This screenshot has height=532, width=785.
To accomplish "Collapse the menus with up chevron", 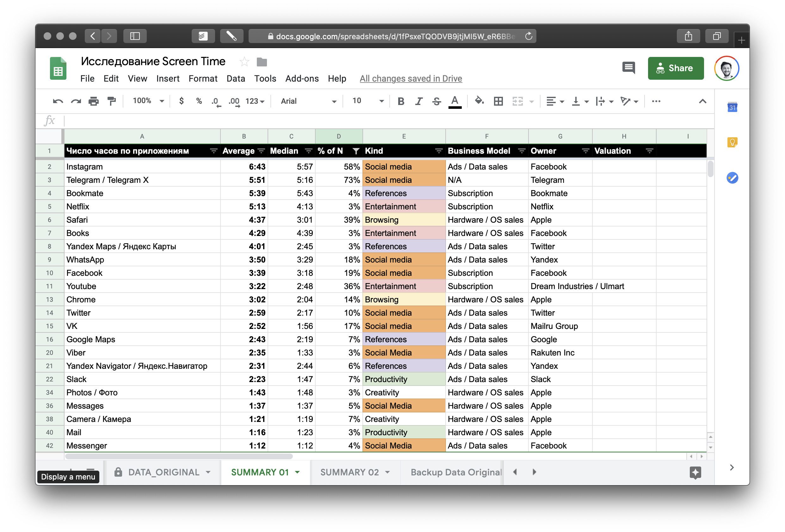I will tap(702, 101).
